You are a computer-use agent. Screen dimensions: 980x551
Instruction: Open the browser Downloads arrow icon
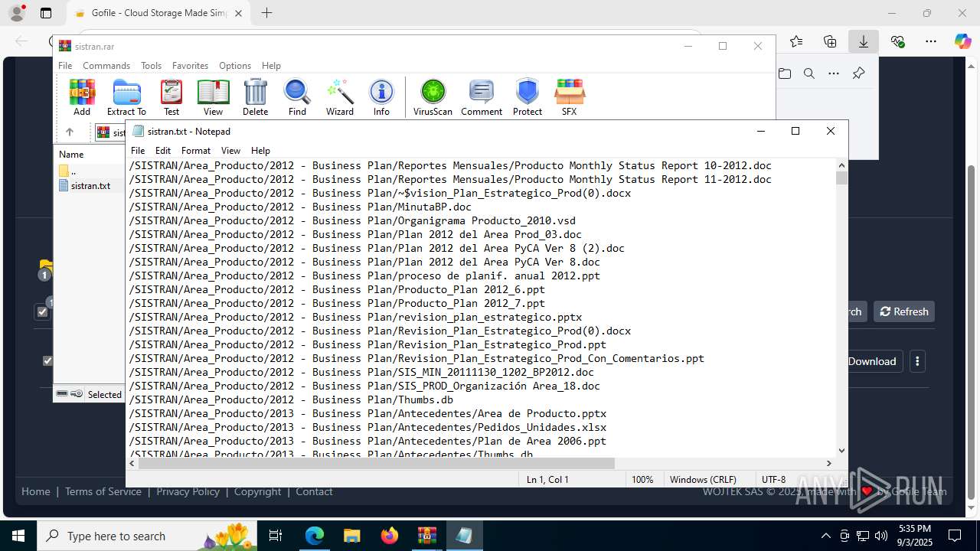(x=863, y=41)
